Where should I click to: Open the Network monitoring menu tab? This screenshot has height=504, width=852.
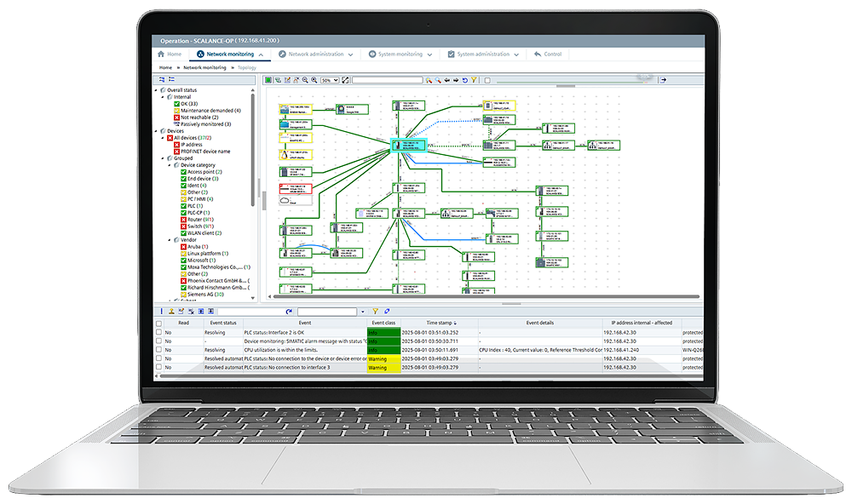[x=230, y=54]
